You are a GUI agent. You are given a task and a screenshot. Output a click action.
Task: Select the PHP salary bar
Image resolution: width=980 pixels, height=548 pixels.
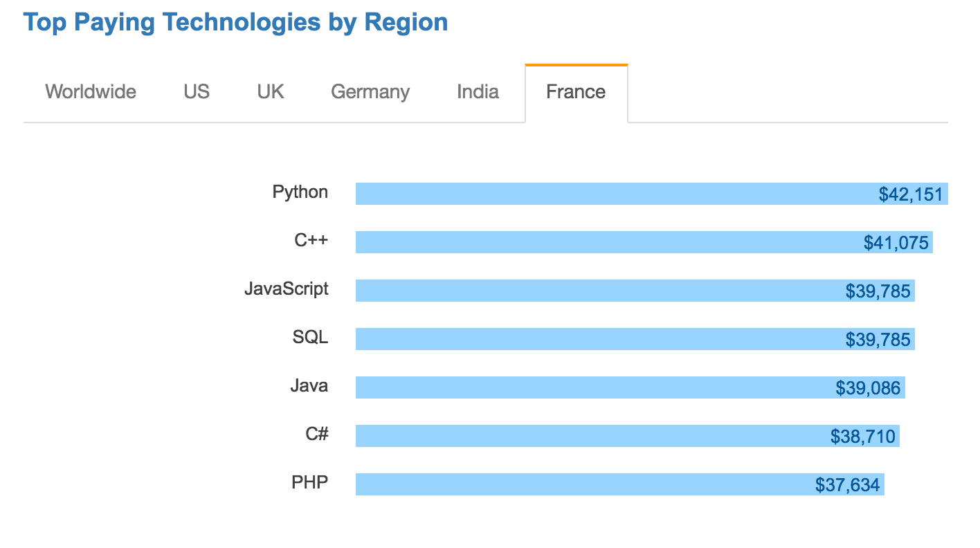(x=620, y=484)
